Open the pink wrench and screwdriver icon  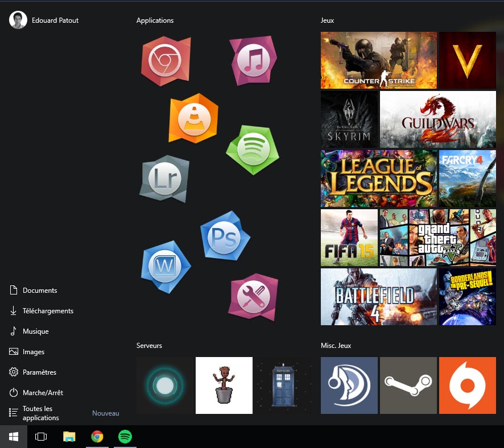[253, 297]
